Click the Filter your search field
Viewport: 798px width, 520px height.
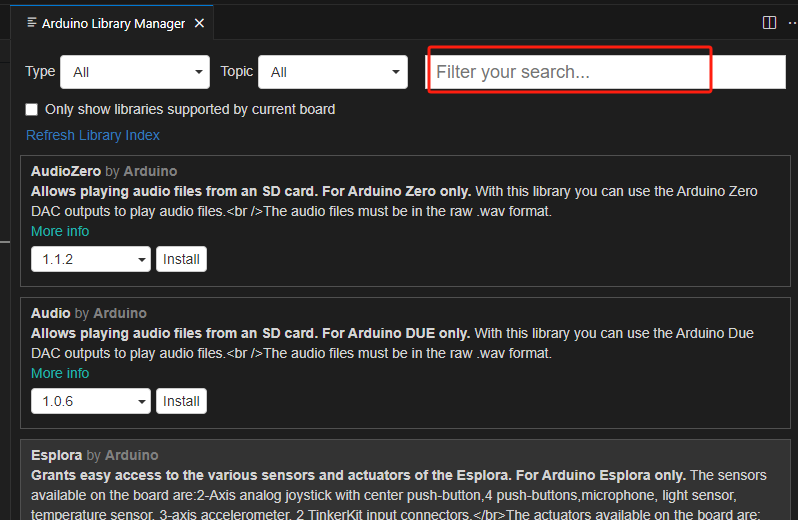(x=605, y=72)
